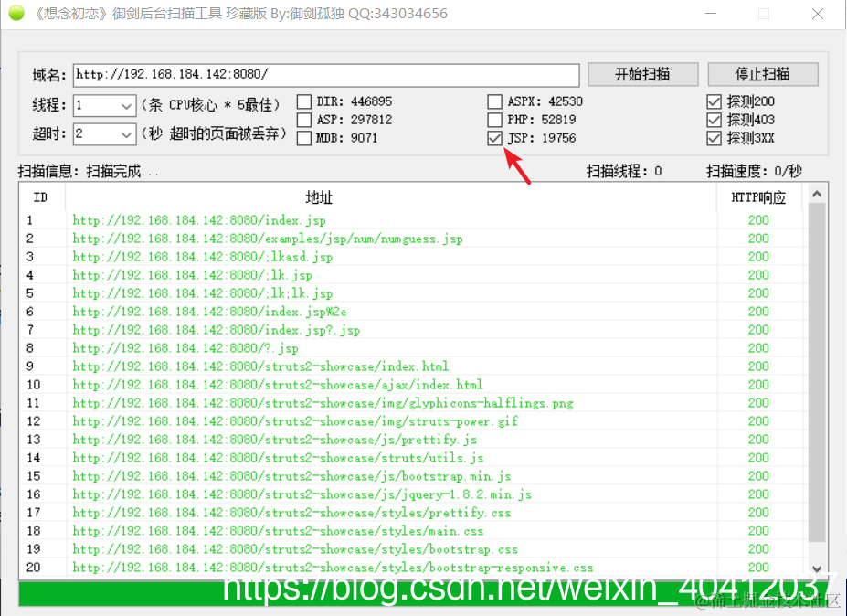This screenshot has height=616, width=847.
Task: Select the styles/bootstrap.css result row
Action: 413,549
